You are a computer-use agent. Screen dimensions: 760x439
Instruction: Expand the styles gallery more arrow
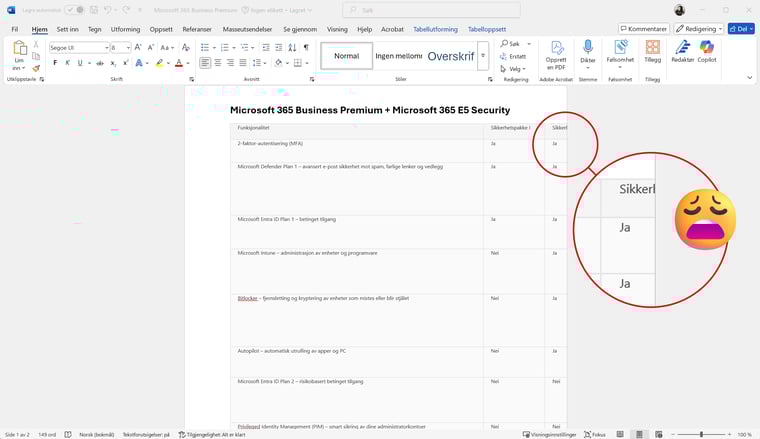[483, 56]
